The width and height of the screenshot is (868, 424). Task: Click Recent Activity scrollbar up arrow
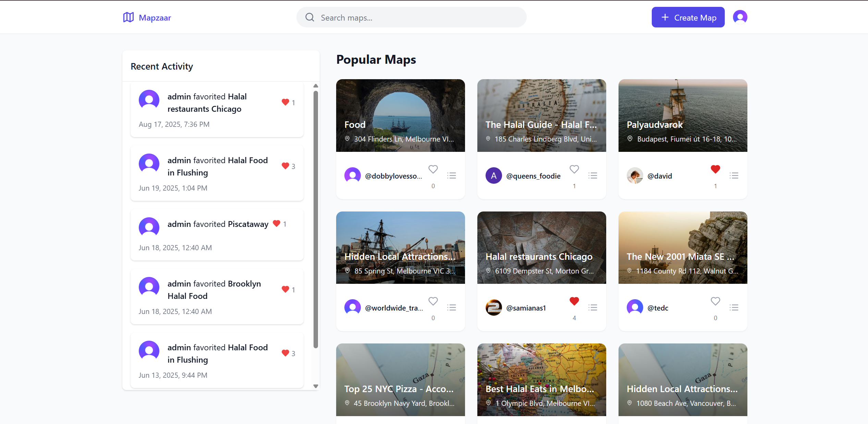click(x=316, y=86)
